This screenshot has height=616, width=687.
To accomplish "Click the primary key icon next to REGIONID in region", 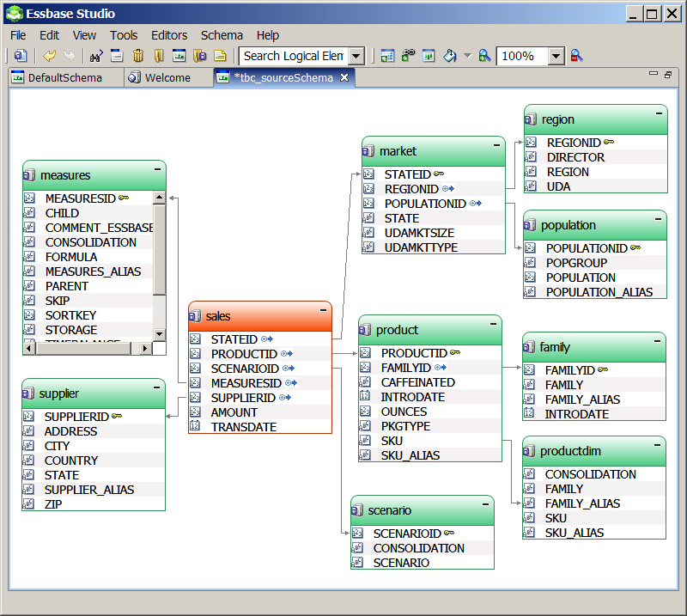I will pos(609,142).
